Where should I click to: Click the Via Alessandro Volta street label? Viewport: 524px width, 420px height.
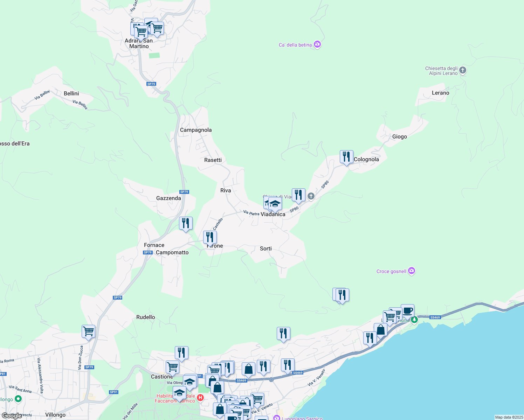pyautogui.click(x=40, y=376)
